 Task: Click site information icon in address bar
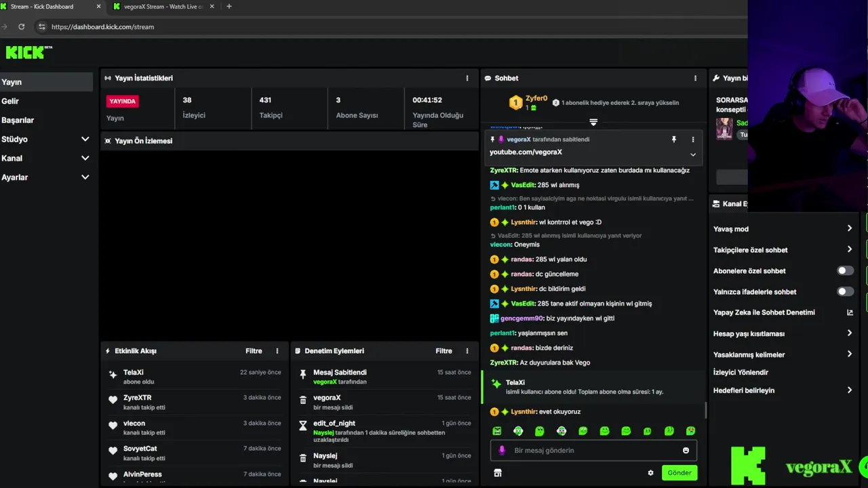coord(42,27)
